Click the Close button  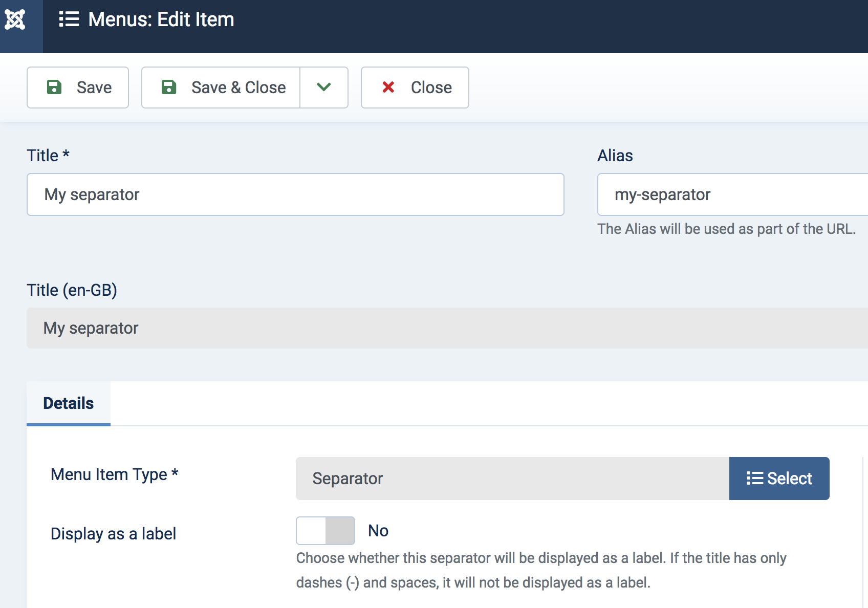point(415,88)
